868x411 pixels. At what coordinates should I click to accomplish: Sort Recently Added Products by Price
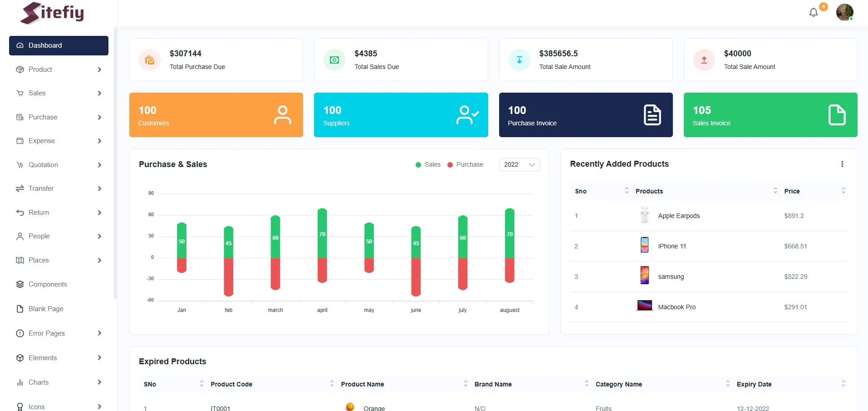(x=843, y=191)
